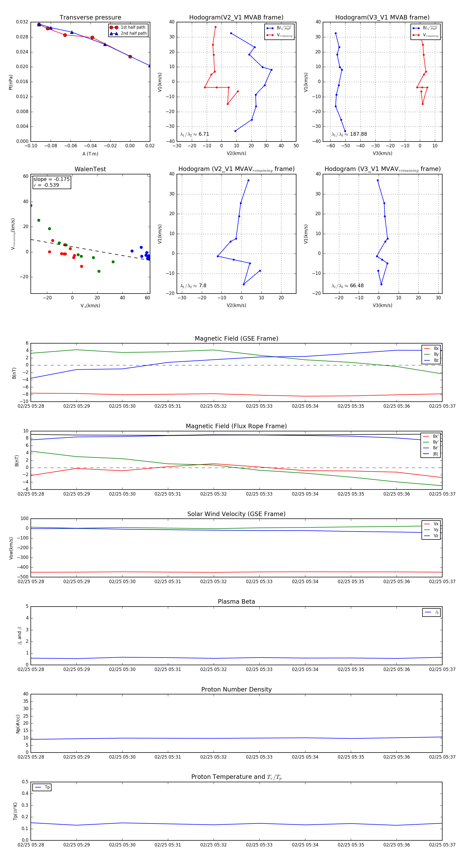Click the green Vy line sample in velocity legend

tap(427, 530)
